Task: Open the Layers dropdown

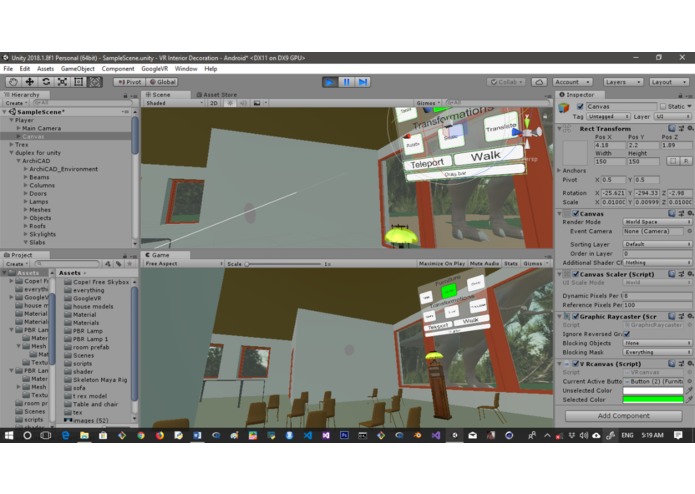Action: pos(623,82)
